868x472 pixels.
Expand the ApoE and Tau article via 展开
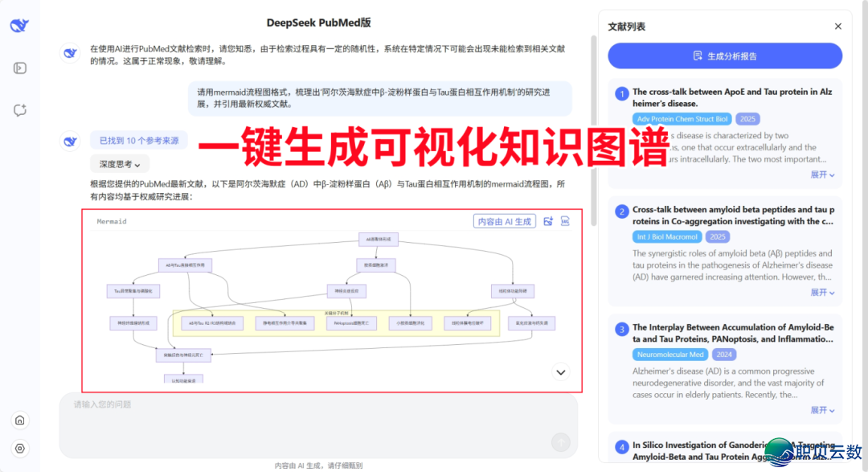(x=821, y=174)
